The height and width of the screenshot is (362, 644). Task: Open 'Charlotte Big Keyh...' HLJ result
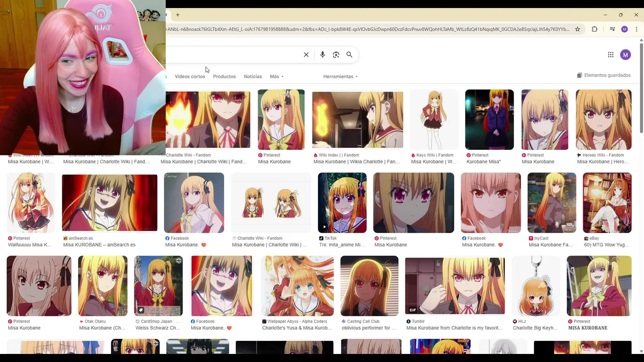point(535,328)
